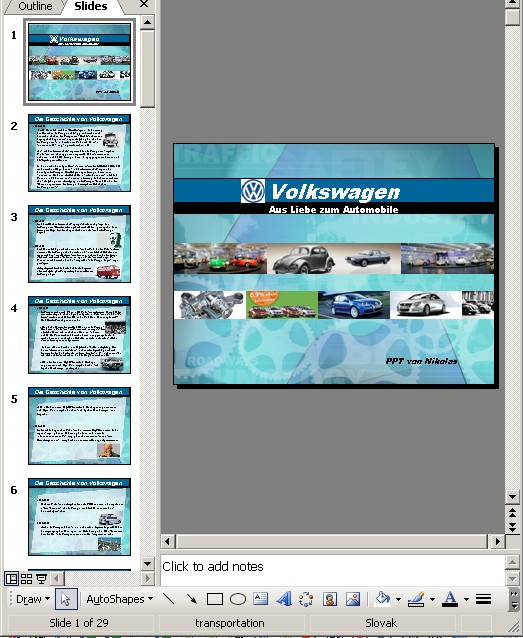The width and height of the screenshot is (523, 638).
Task: Open the AutoShapes menu
Action: coord(120,599)
